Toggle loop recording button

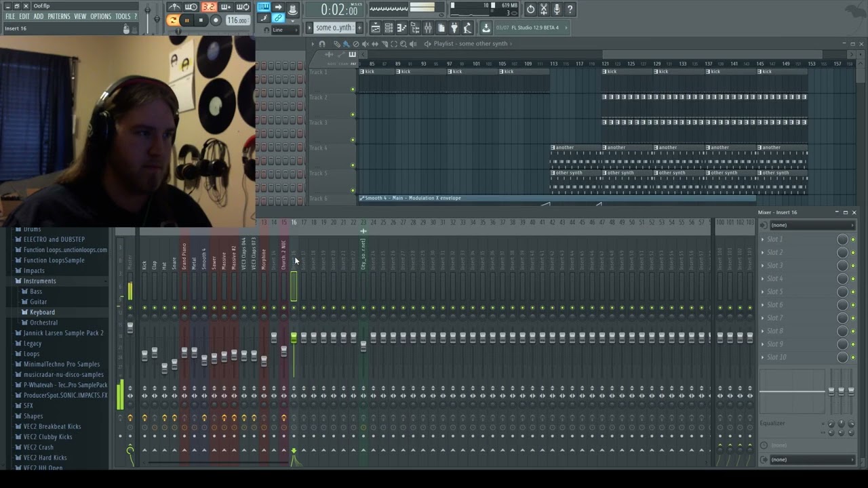click(x=243, y=7)
